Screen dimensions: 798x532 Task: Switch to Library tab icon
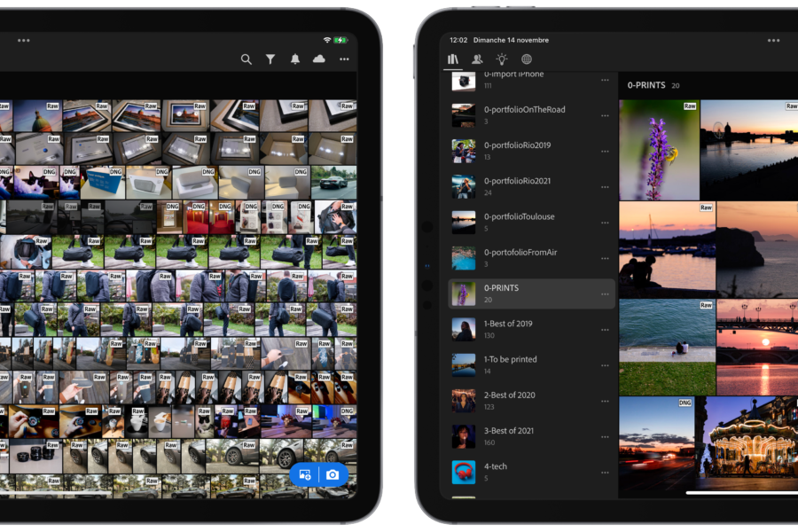click(452, 59)
